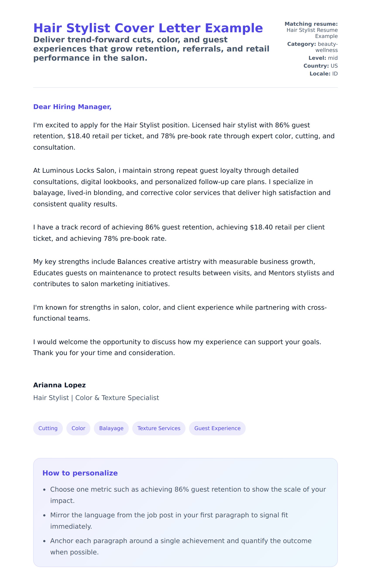Click the Arianna Lopez signature name
Screen dimensions: 371x588
(x=59, y=385)
